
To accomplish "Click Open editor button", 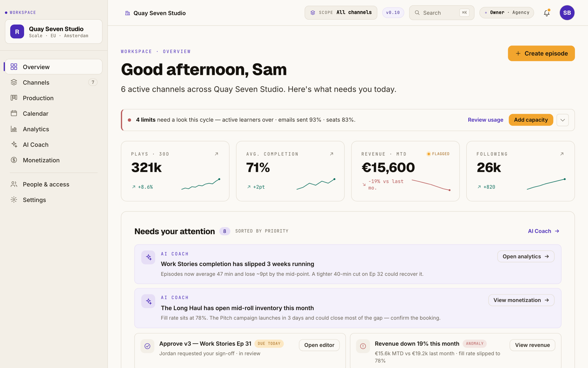I will 319,345.
